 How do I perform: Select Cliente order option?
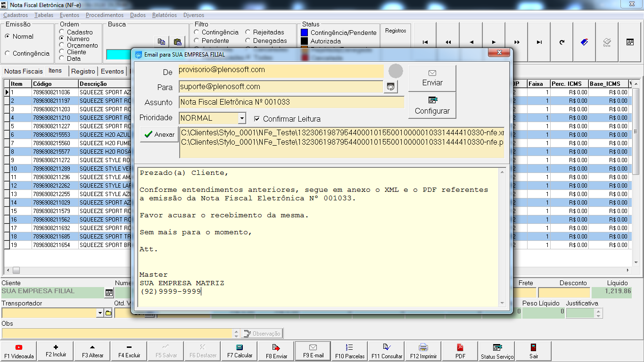pos(73,52)
